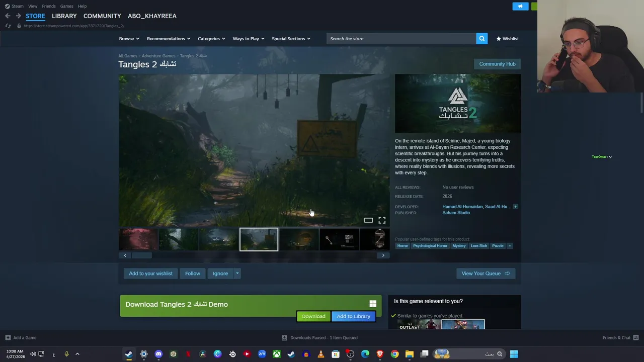This screenshot has height=362, width=644.
Task: Open the Friends & Chat icon at bottom right
Action: point(636,338)
